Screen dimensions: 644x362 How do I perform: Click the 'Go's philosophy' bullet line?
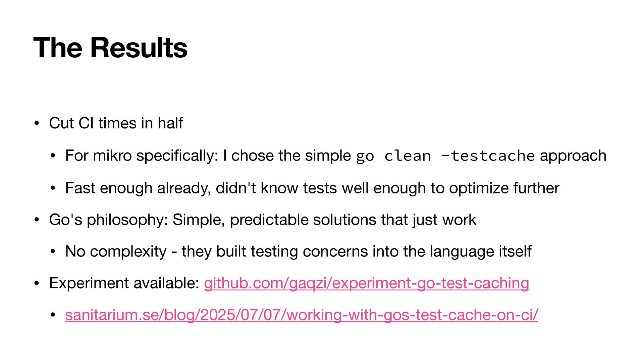pyautogui.click(x=263, y=220)
